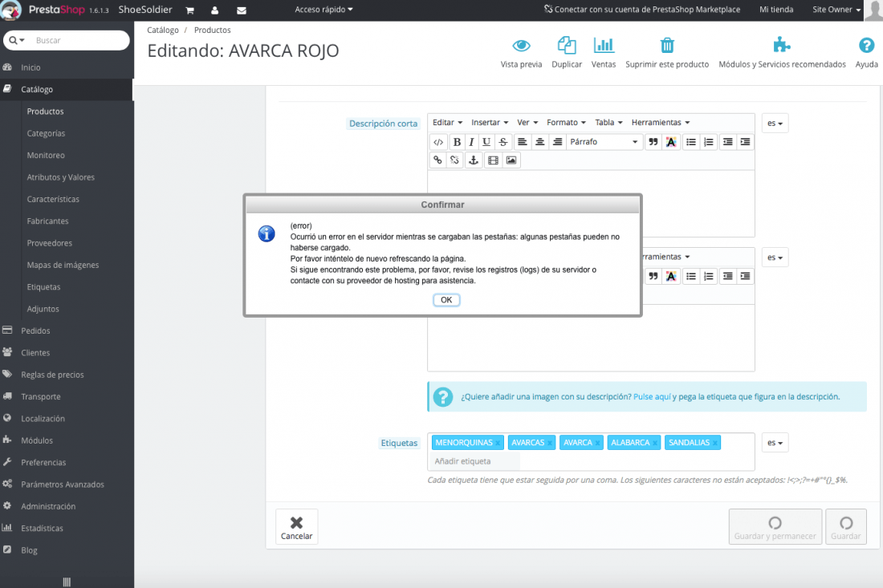Click the Pulse aquí link
The height and width of the screenshot is (588, 883).
[x=652, y=397]
